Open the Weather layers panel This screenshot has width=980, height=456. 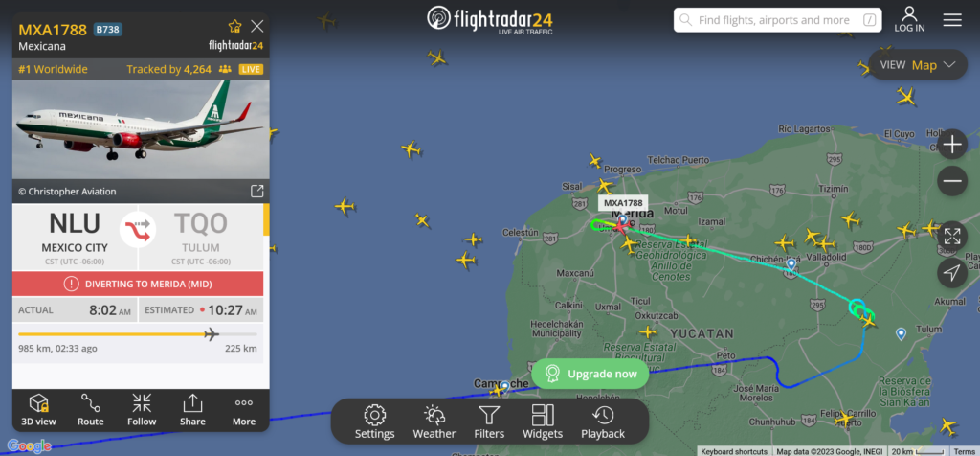(x=434, y=422)
